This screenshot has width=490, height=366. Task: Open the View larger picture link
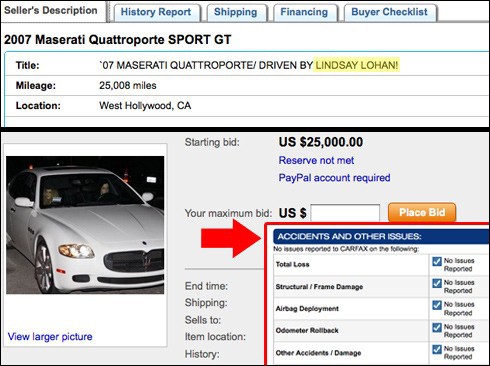point(50,337)
